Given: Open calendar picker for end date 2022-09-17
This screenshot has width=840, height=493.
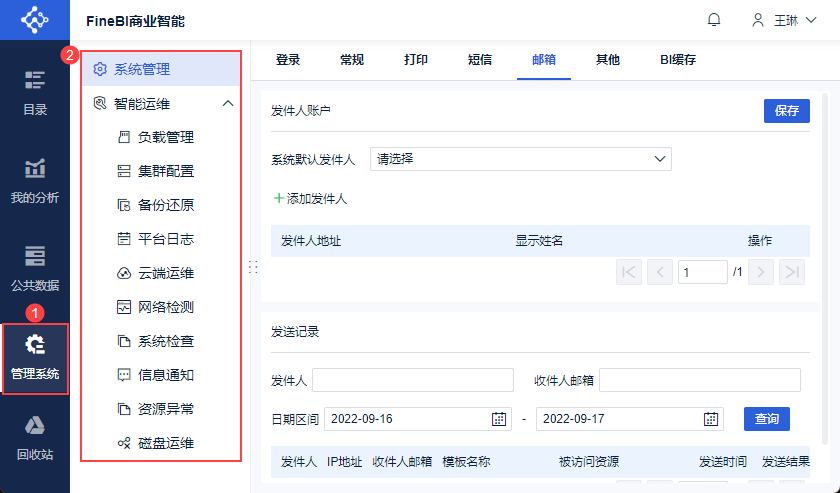Looking at the screenshot, I should (x=711, y=419).
